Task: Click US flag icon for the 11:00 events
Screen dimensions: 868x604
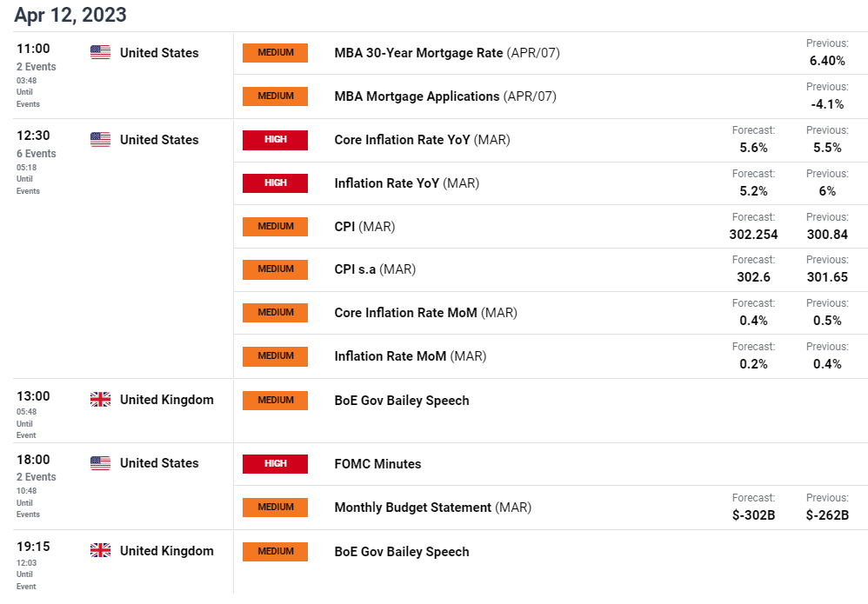Action: pyautogui.click(x=100, y=52)
